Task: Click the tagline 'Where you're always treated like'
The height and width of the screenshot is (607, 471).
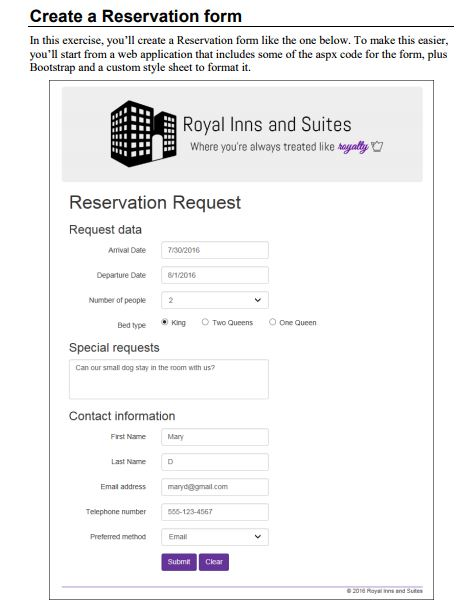Action: 262,147
